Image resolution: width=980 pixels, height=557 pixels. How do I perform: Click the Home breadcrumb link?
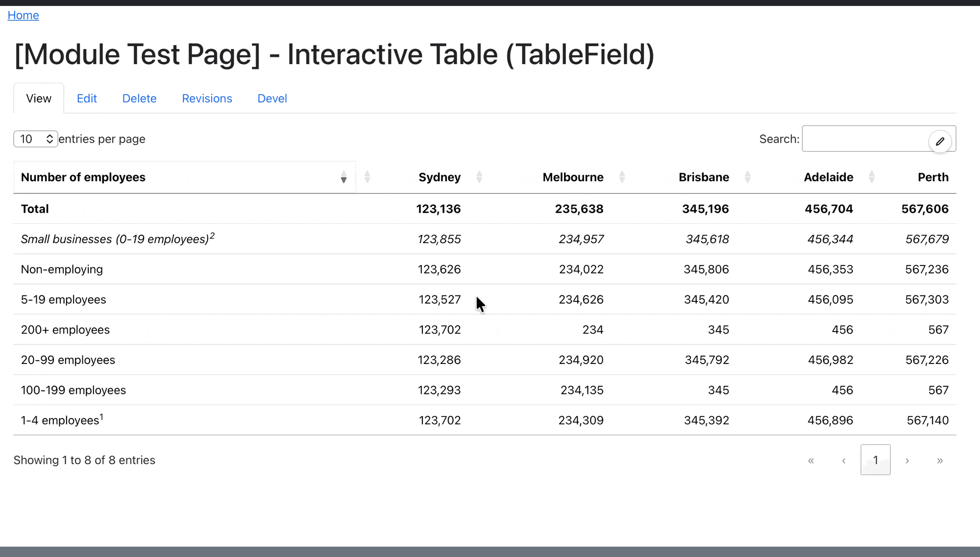click(x=23, y=15)
